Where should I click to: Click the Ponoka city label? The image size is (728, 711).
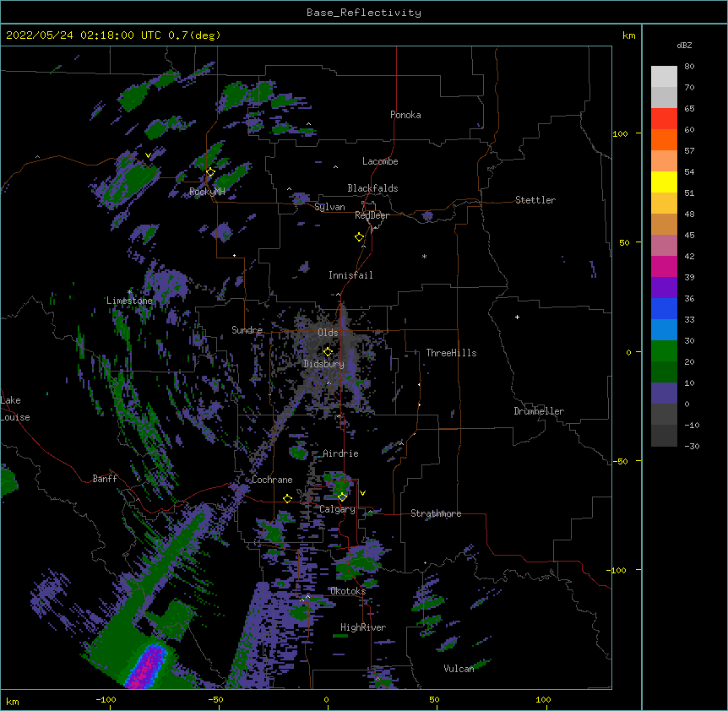(405, 115)
